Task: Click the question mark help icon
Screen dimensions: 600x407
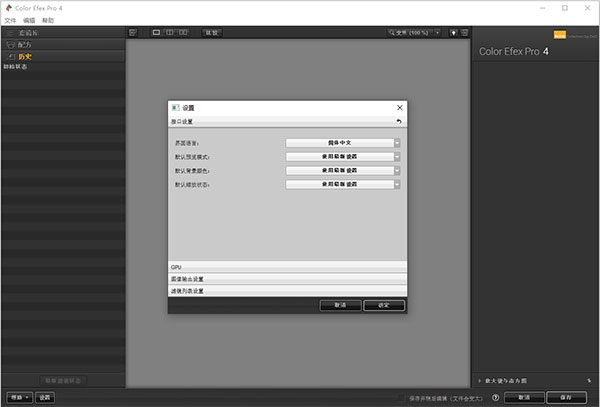Action: coord(496,398)
